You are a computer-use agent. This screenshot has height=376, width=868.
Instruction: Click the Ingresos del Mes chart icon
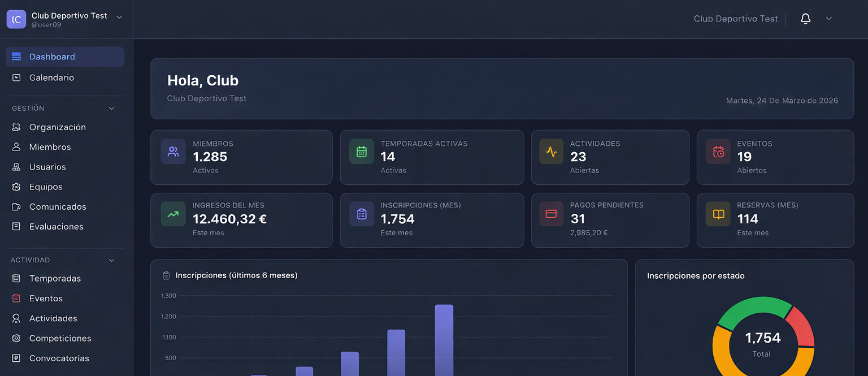click(x=173, y=214)
